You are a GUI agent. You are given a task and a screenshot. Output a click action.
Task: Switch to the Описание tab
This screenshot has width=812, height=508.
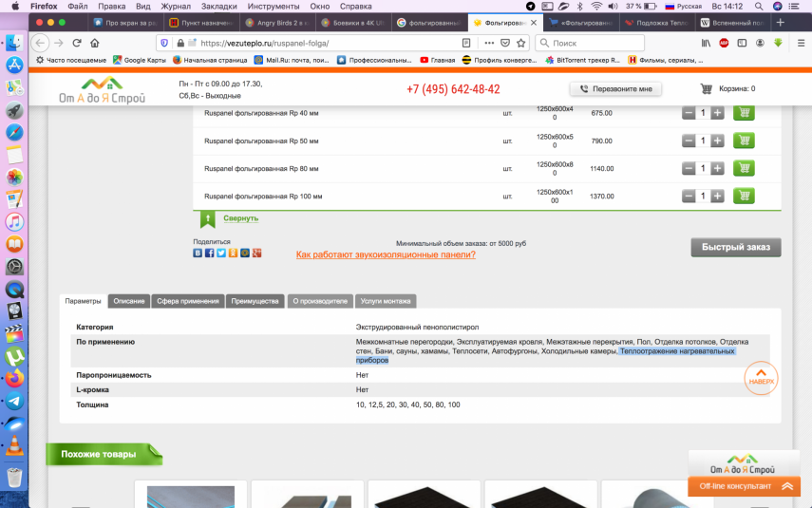click(129, 301)
